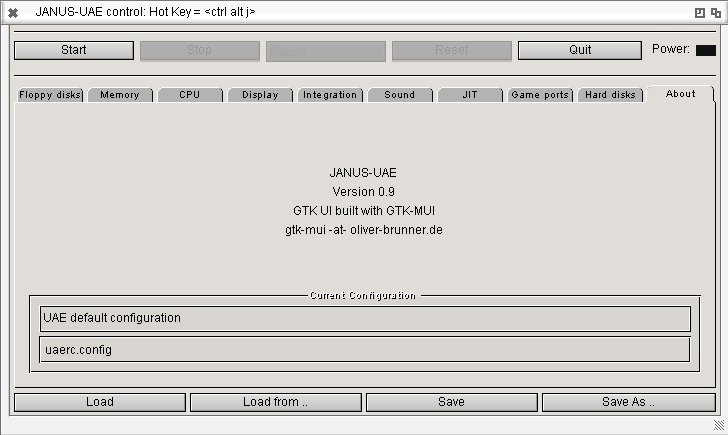This screenshot has height=435, width=728.
Task: Click the window title bar text
Action: [145, 12]
